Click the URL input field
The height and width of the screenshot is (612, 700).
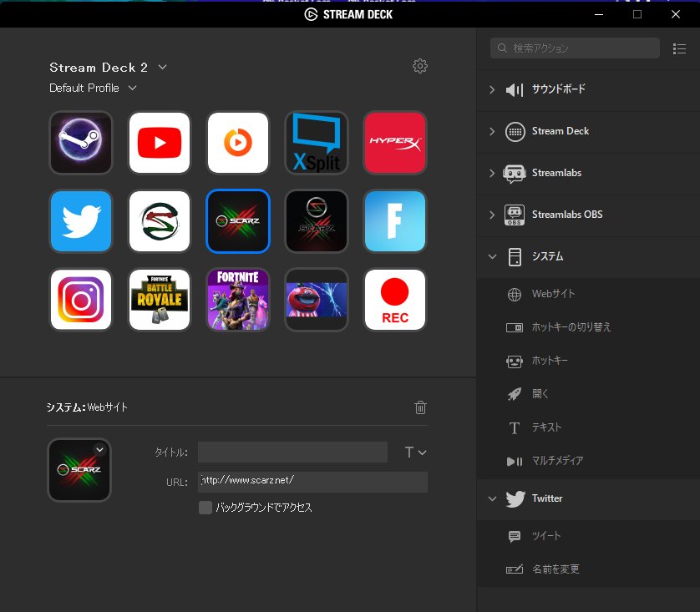pos(312,483)
